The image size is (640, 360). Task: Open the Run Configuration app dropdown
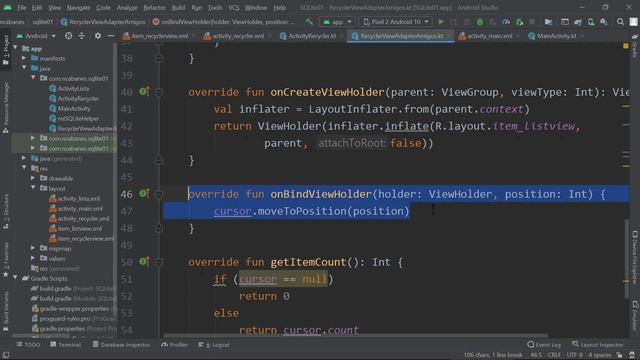click(x=337, y=22)
